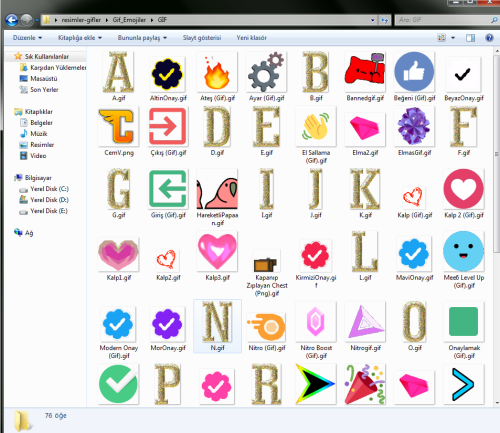Image resolution: width=500 pixels, height=433 pixels.
Task: Toggle the preview pane button
Action: pyautogui.click(x=470, y=38)
